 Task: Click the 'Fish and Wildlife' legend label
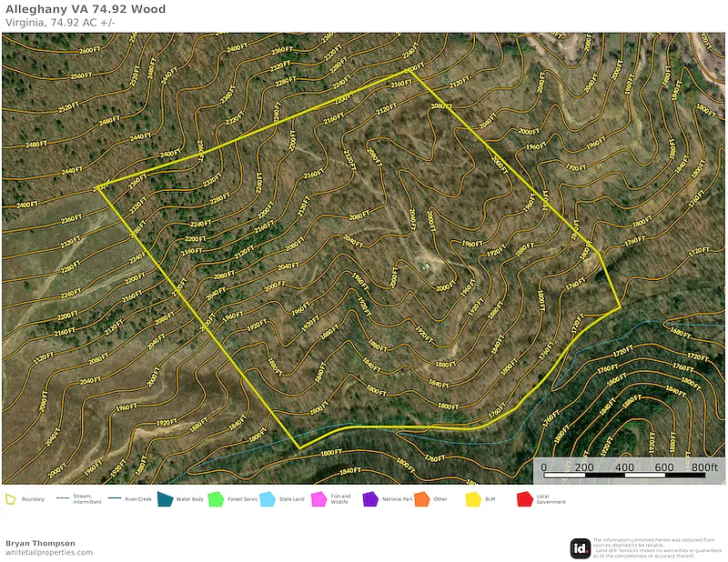point(340,499)
